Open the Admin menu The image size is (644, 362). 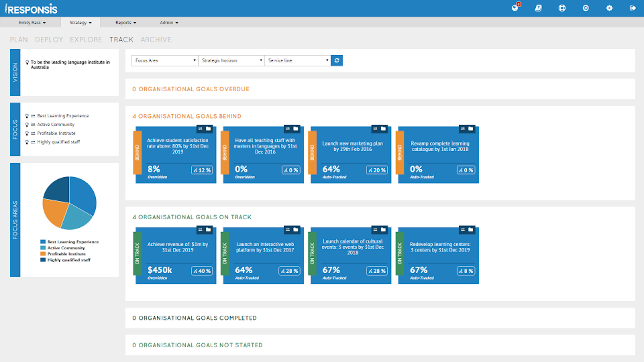pyautogui.click(x=169, y=22)
